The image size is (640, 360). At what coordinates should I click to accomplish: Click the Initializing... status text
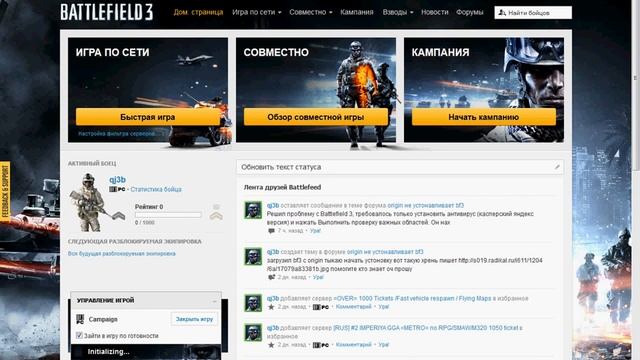(108, 352)
